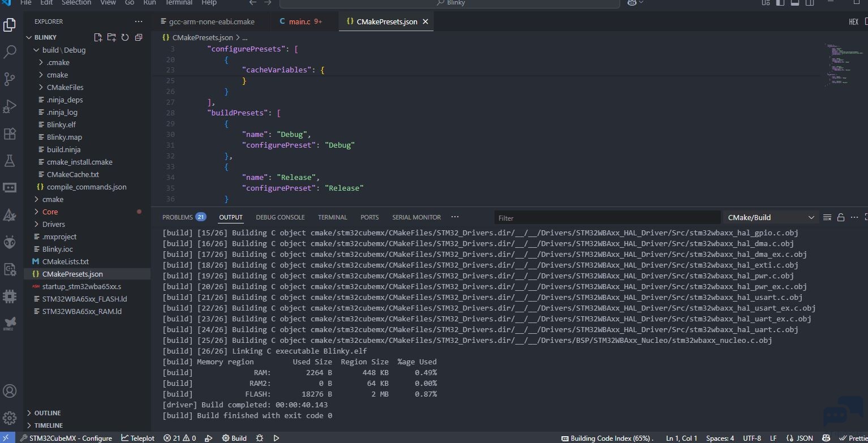Image resolution: width=868 pixels, height=443 pixels.
Task: Toggle output panel scroll lock
Action: tap(841, 217)
